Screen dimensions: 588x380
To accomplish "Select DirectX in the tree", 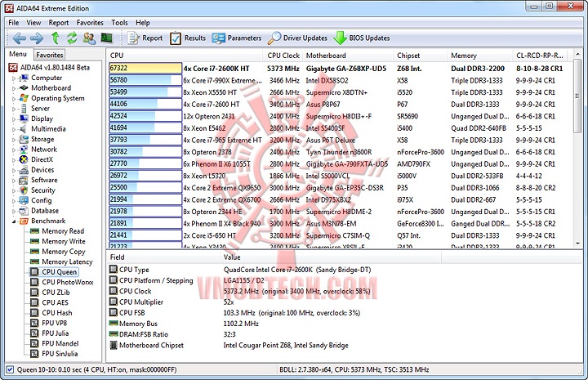I will [x=42, y=159].
